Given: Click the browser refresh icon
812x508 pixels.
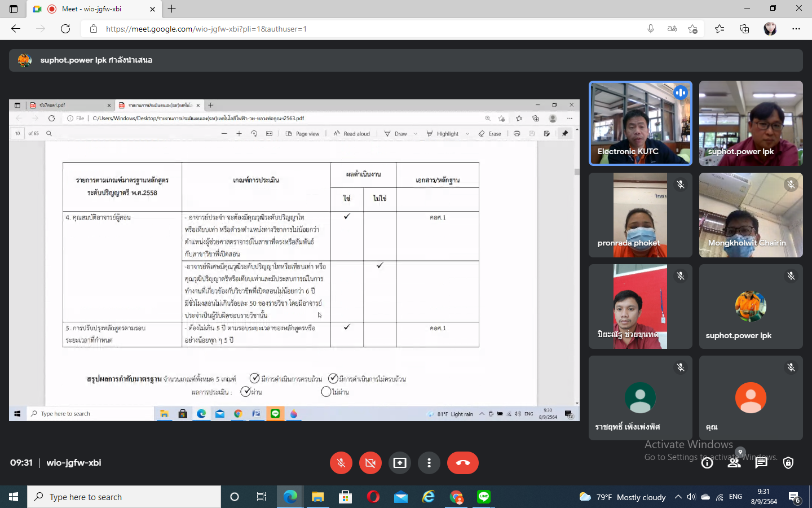Looking at the screenshot, I should pos(65,29).
